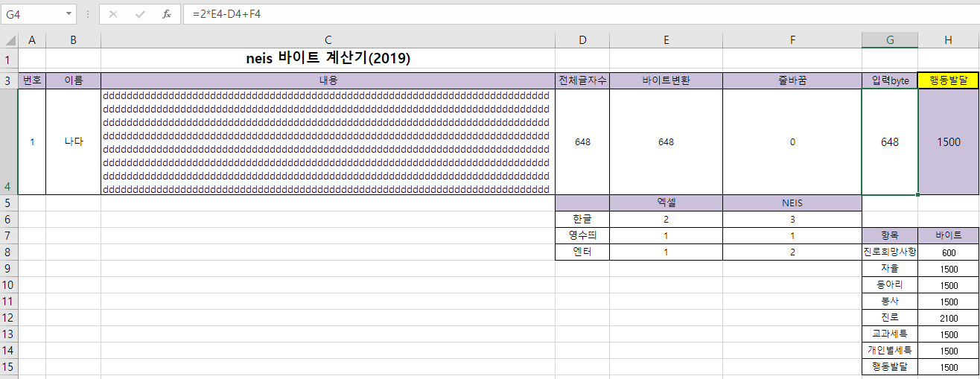Select all cells with corner triangle

pyautogui.click(x=9, y=40)
